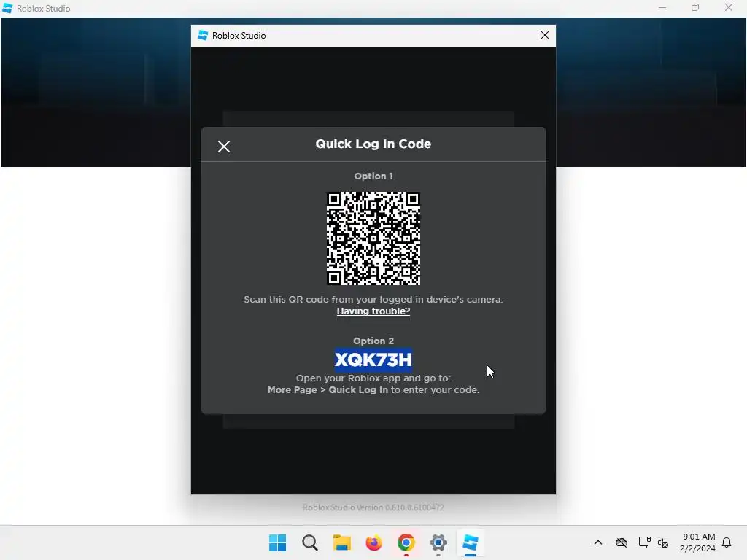Launch Firefox from the taskbar
The height and width of the screenshot is (560, 747).
coord(374,542)
